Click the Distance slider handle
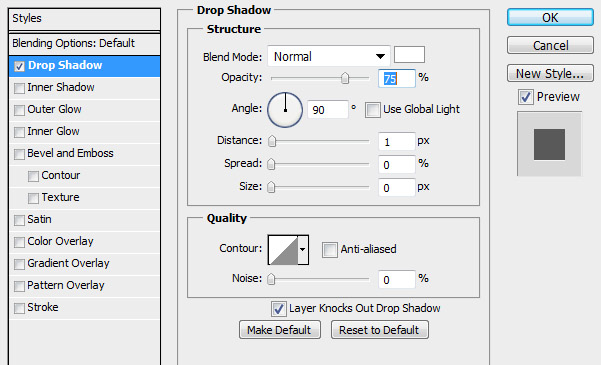The height and width of the screenshot is (365, 601). [272, 141]
